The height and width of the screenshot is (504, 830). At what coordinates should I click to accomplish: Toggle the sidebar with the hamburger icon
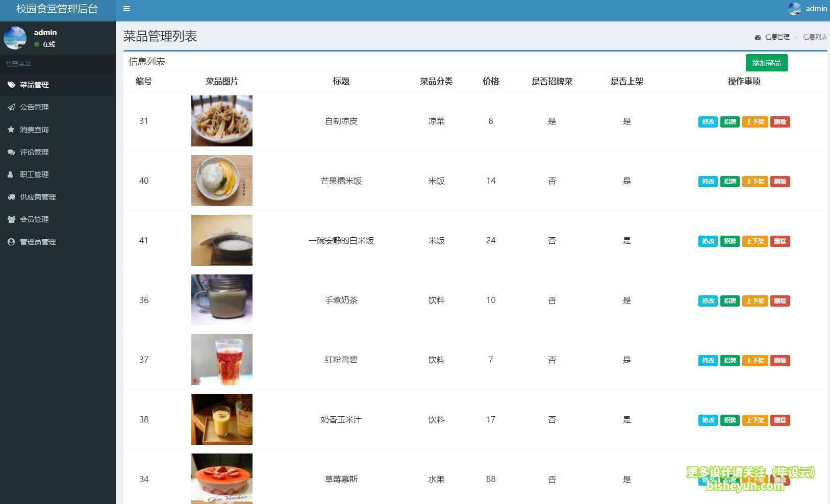click(x=127, y=9)
